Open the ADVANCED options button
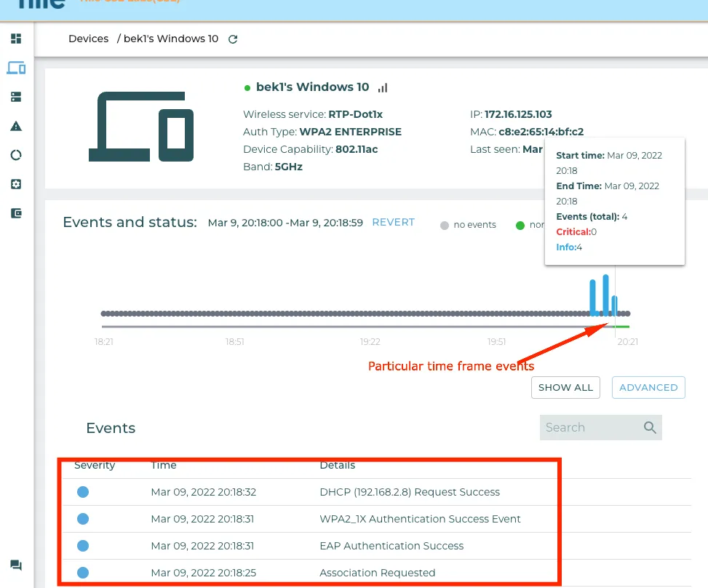Viewport: 708px width, 588px height. (x=648, y=387)
